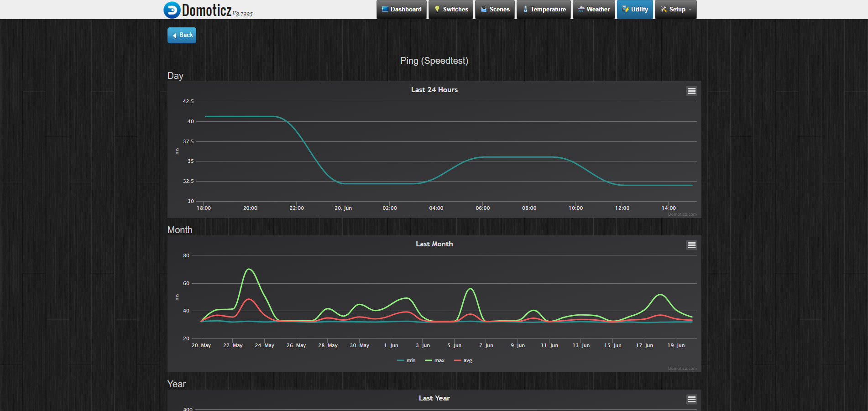The width and height of the screenshot is (868, 411).
Task: Click the Last 24 Hours chart title
Action: (434, 90)
